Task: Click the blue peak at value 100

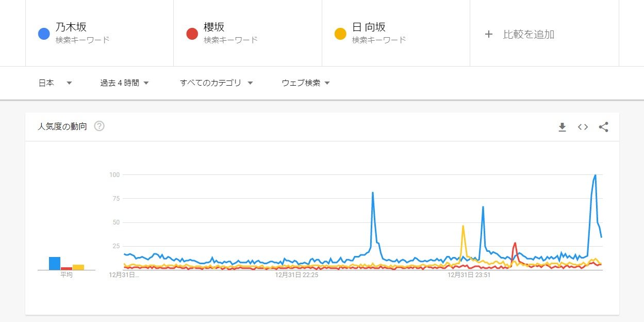Action: [x=595, y=175]
